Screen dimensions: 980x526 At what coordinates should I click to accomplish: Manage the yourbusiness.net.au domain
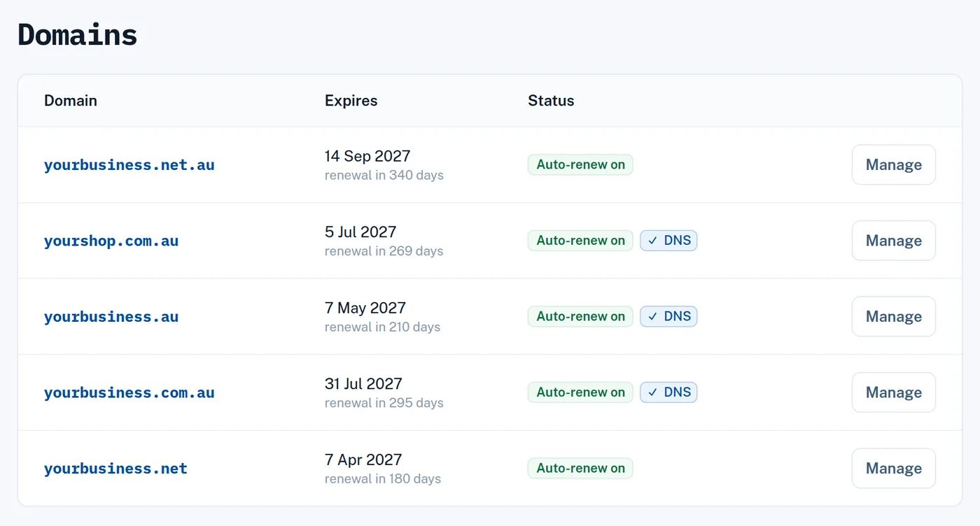pos(893,165)
